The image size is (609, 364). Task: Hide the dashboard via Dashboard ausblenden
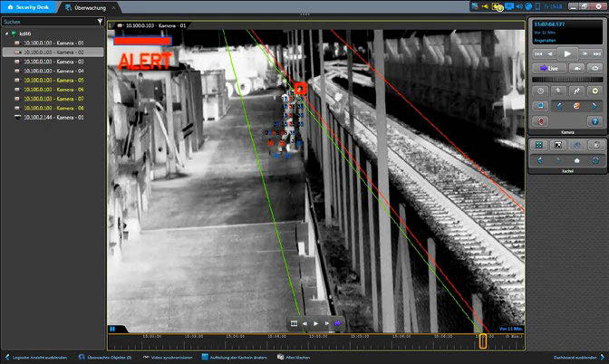(x=575, y=358)
